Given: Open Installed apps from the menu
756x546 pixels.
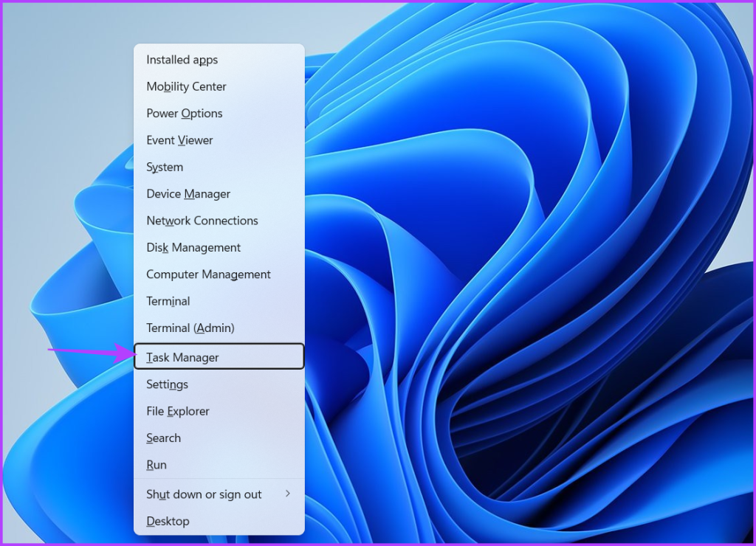Looking at the screenshot, I should click(219, 60).
